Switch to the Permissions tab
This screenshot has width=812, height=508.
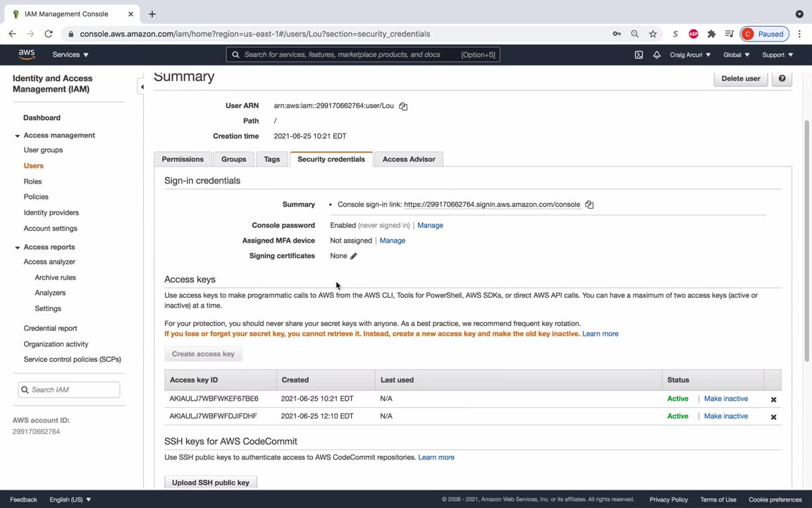coord(183,159)
